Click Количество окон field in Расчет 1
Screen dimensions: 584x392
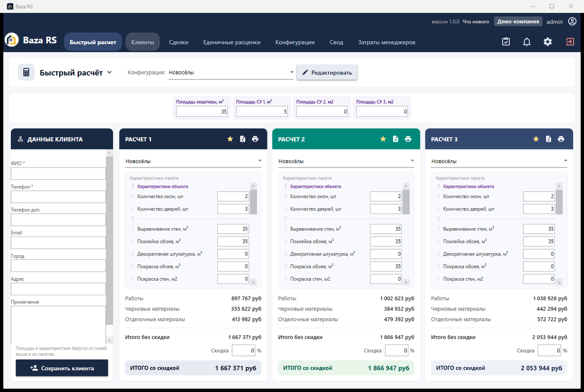(233, 197)
